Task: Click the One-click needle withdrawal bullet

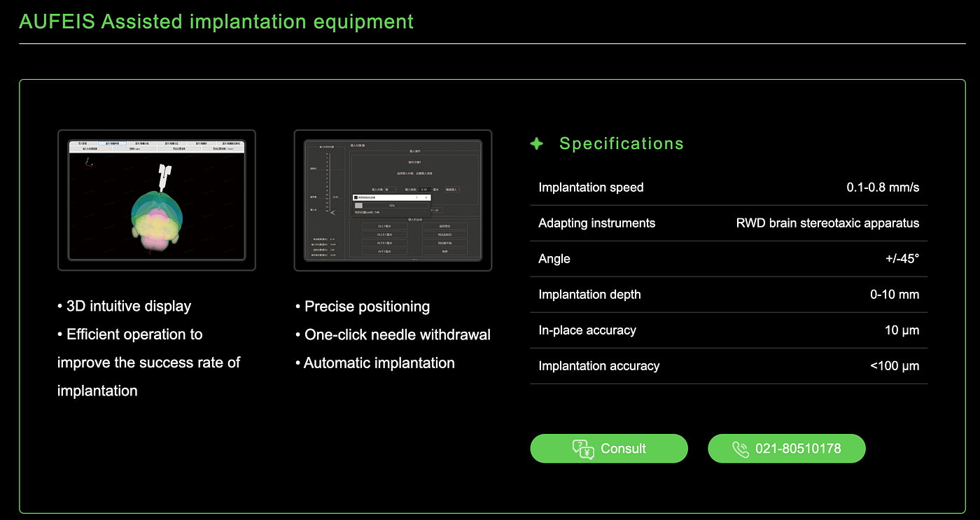Action: click(x=393, y=335)
